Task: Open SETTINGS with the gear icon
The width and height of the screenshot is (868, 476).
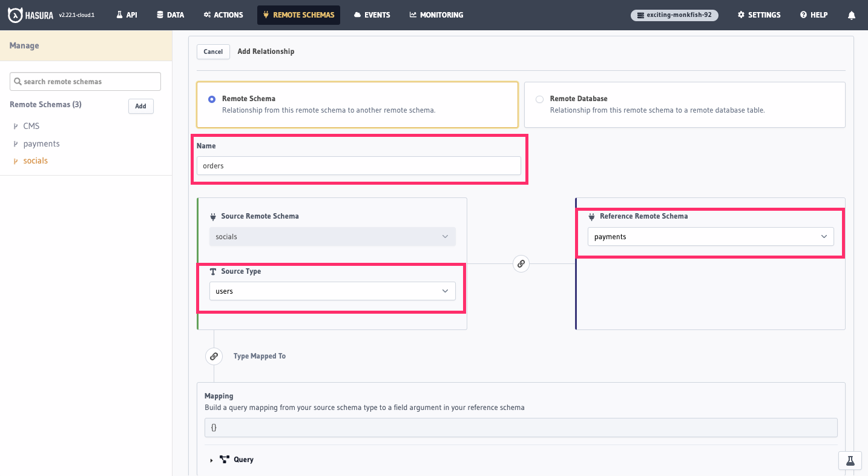Action: point(740,15)
